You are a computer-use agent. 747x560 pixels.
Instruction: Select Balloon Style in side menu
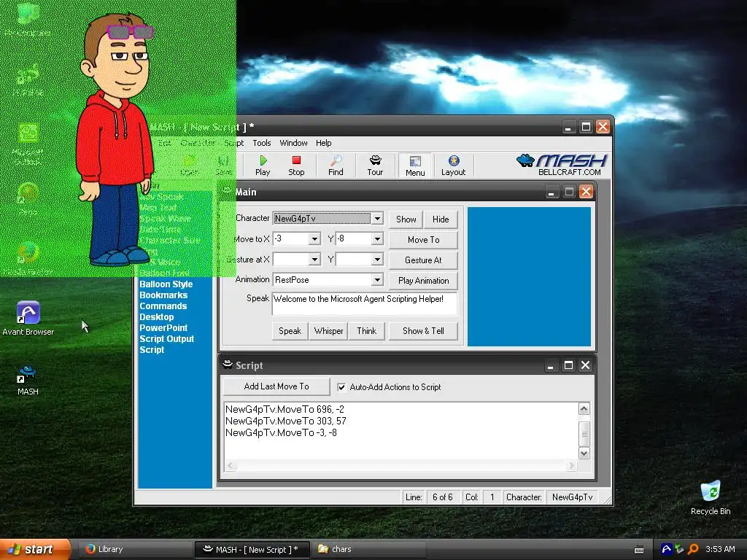[x=166, y=284]
